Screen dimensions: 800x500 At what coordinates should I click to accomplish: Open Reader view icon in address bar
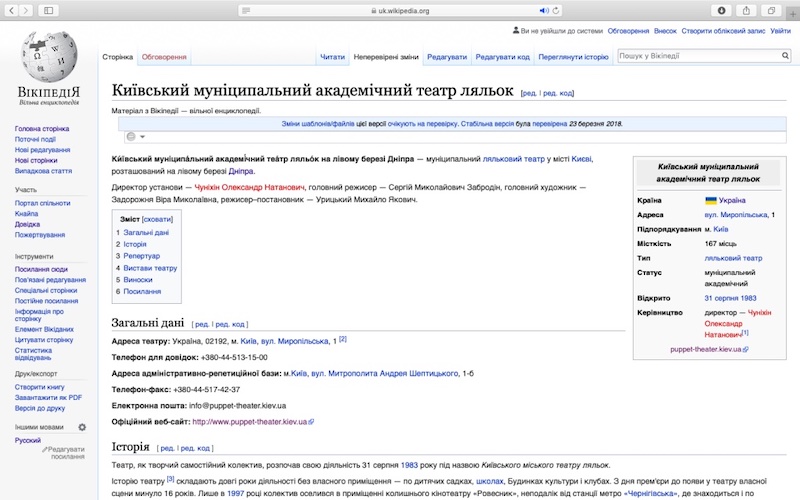[246, 11]
